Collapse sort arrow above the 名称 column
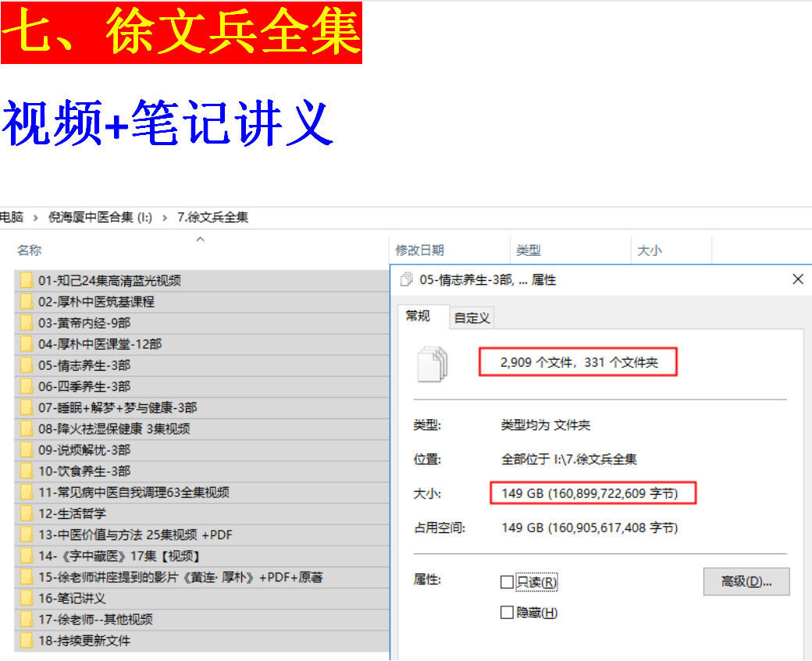812x661 pixels. (200, 240)
